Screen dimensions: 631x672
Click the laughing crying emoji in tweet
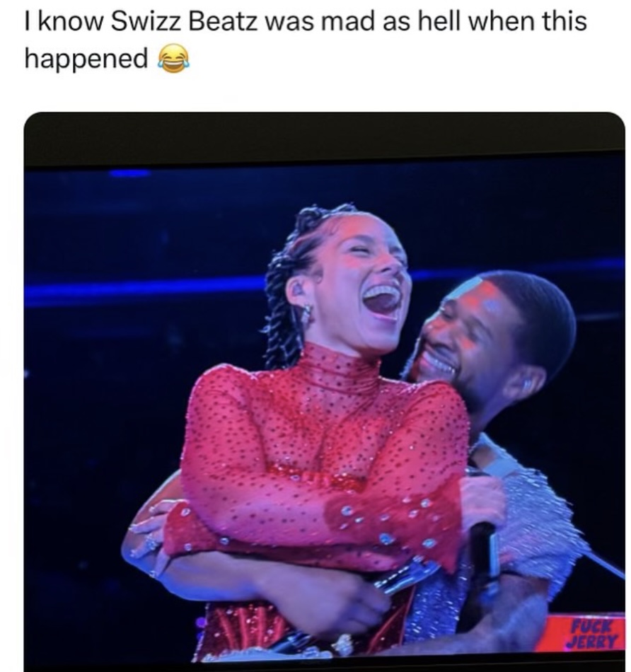(173, 58)
